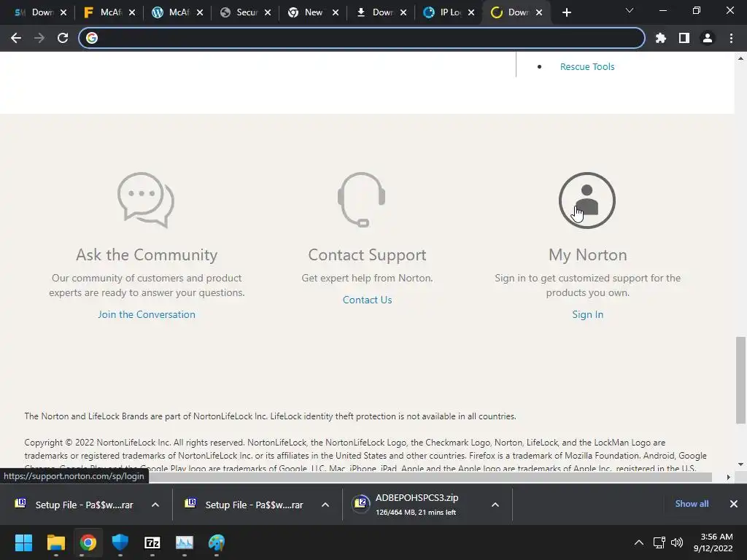
Task: Click the Google icon in the address bar
Action: pyautogui.click(x=92, y=38)
